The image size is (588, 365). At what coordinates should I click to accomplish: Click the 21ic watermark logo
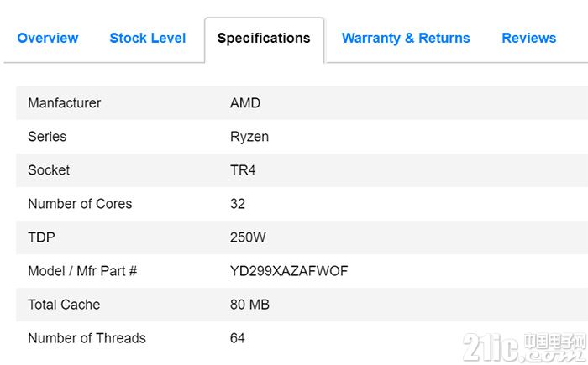(524, 347)
